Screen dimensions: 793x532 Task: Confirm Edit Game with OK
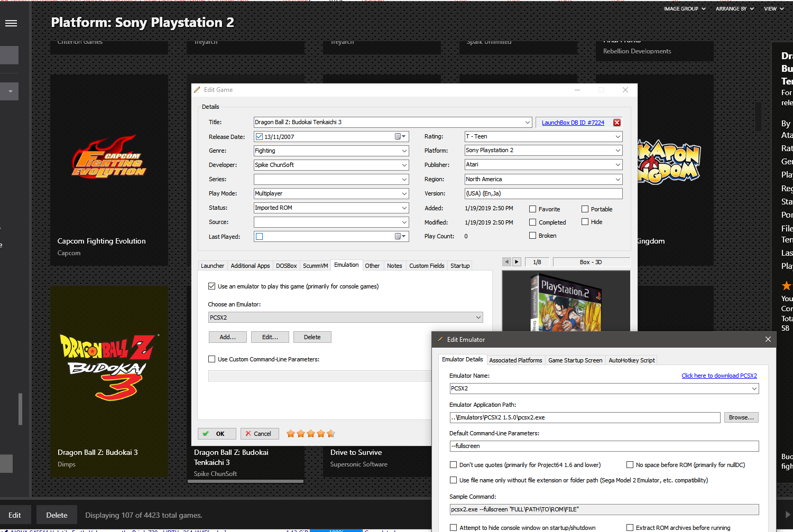tap(217, 434)
